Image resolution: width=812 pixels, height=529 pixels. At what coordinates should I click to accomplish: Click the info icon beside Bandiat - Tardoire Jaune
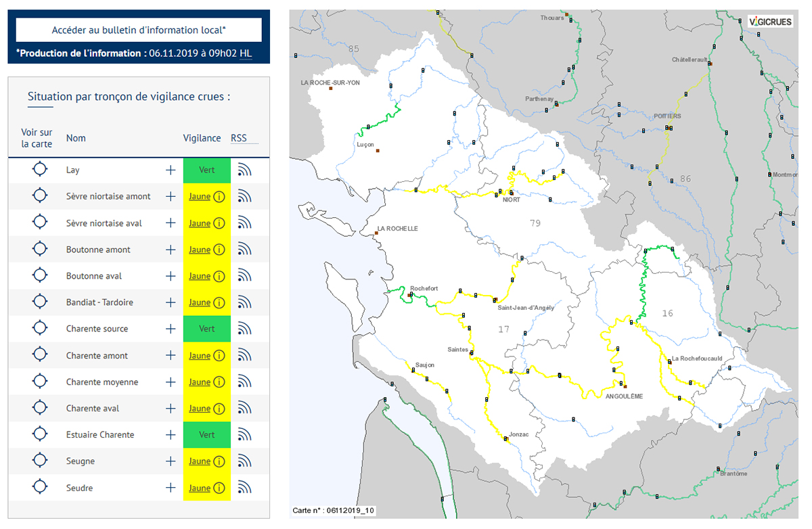[219, 302]
